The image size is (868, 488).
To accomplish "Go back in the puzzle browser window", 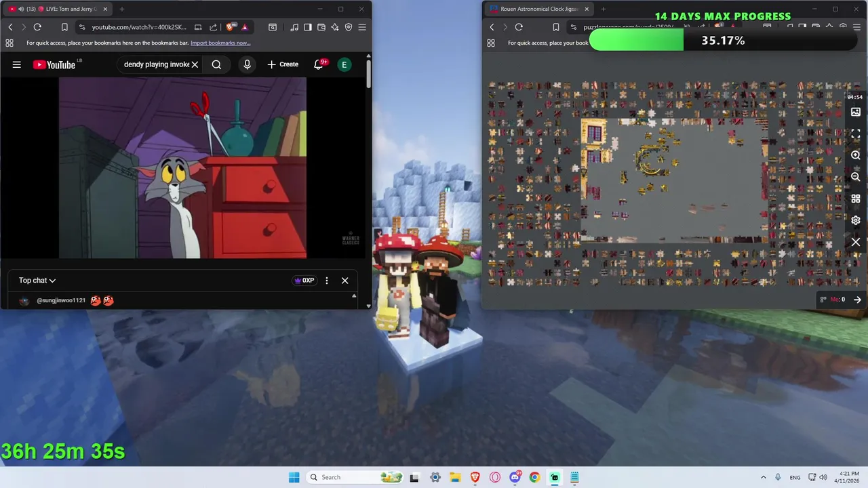I will coord(492,27).
